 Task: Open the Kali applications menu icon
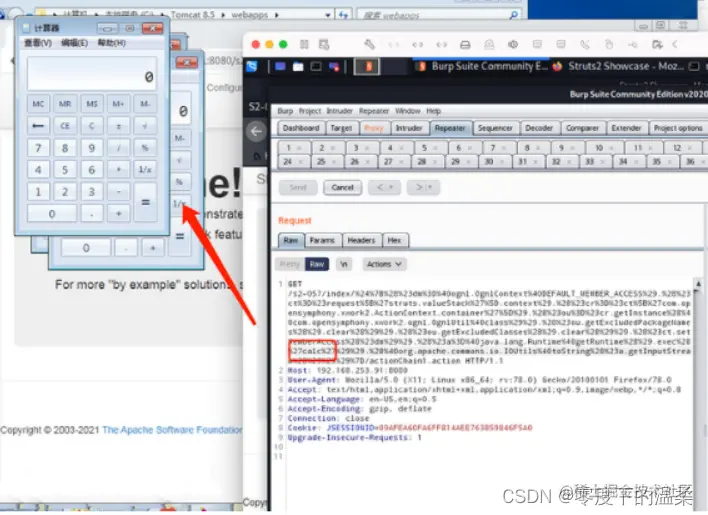pyautogui.click(x=252, y=66)
